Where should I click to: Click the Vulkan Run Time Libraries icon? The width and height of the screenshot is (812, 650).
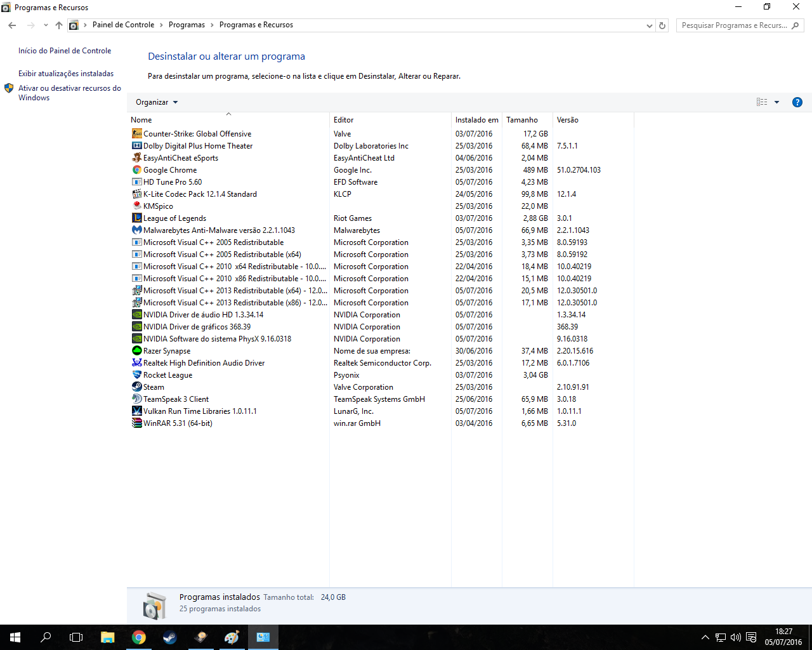[136, 411]
